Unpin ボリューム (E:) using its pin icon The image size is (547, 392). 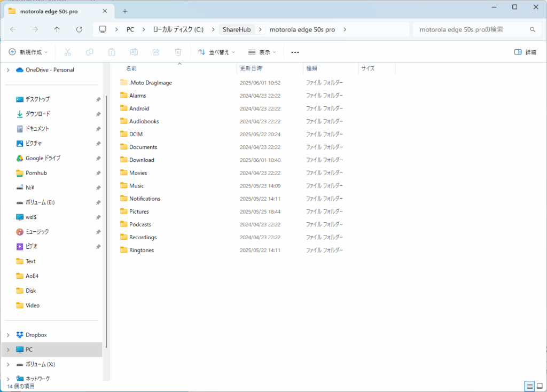[98, 202]
